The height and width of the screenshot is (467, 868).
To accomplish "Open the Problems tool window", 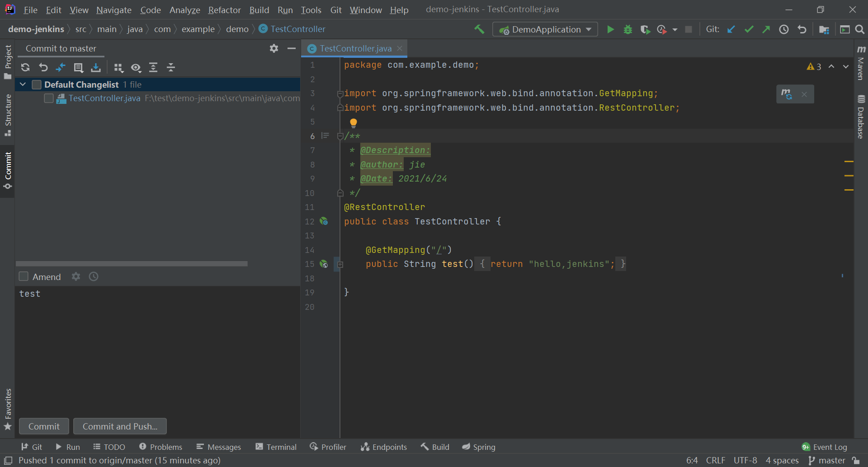I will (160, 447).
